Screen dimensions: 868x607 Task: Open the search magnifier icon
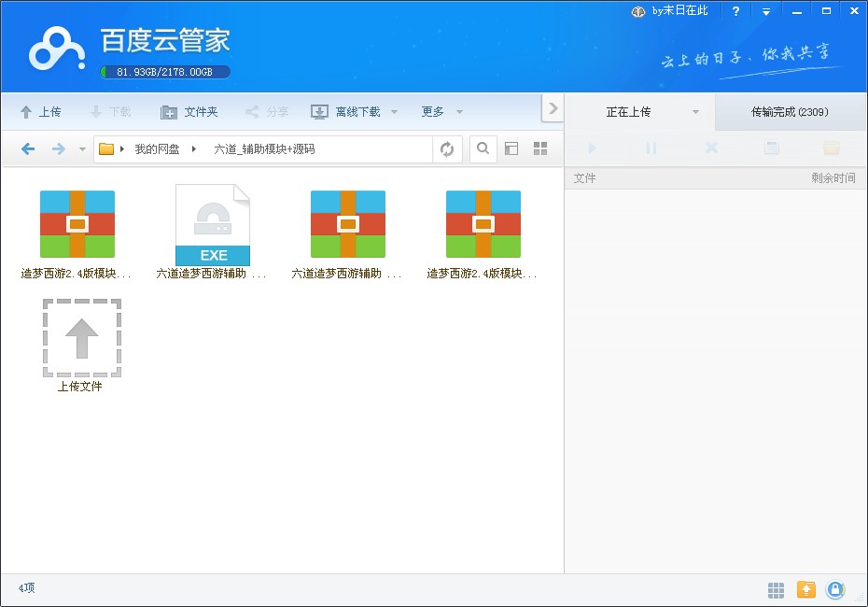pos(483,148)
